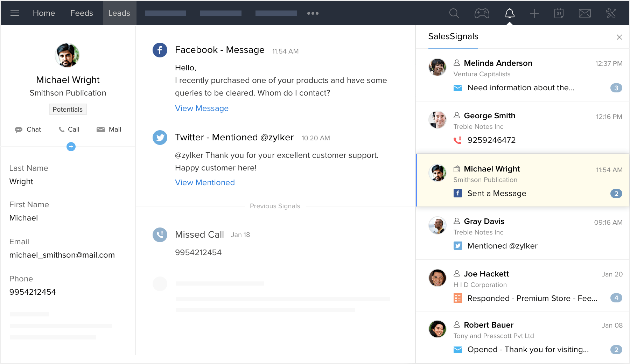Call the lead using Call button
The width and height of the screenshot is (630, 364).
tap(69, 129)
